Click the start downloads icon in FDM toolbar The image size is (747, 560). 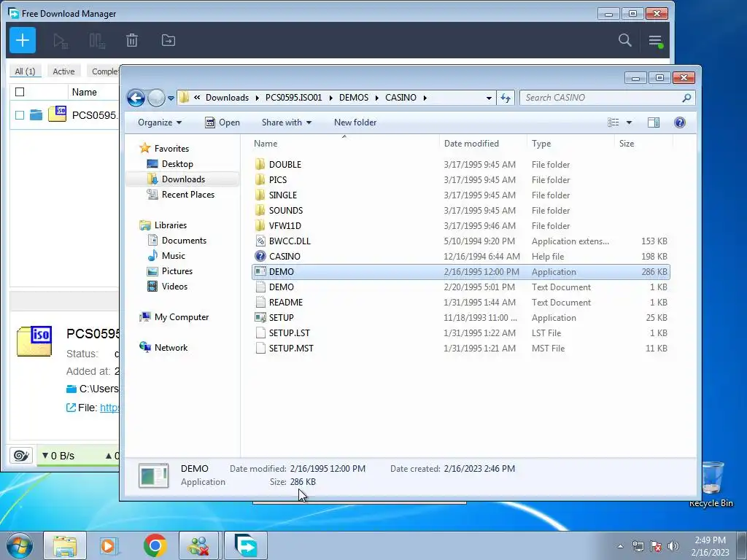pyautogui.click(x=60, y=41)
